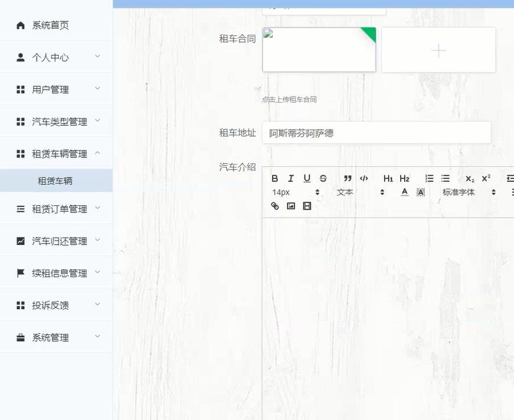This screenshot has width=514, height=420.
Task: Expand the 续租信息管理 chevron
Action: tap(97, 271)
